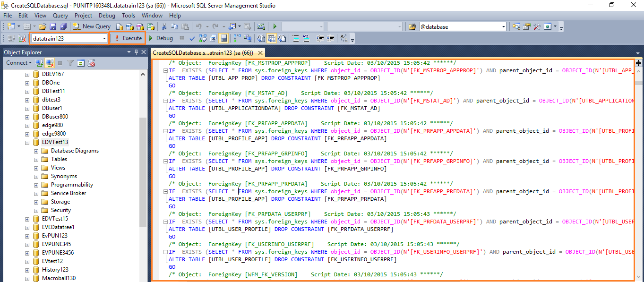Image resolution: width=644 pixels, height=282 pixels.
Task: Open the File menu
Action: pos(8,15)
